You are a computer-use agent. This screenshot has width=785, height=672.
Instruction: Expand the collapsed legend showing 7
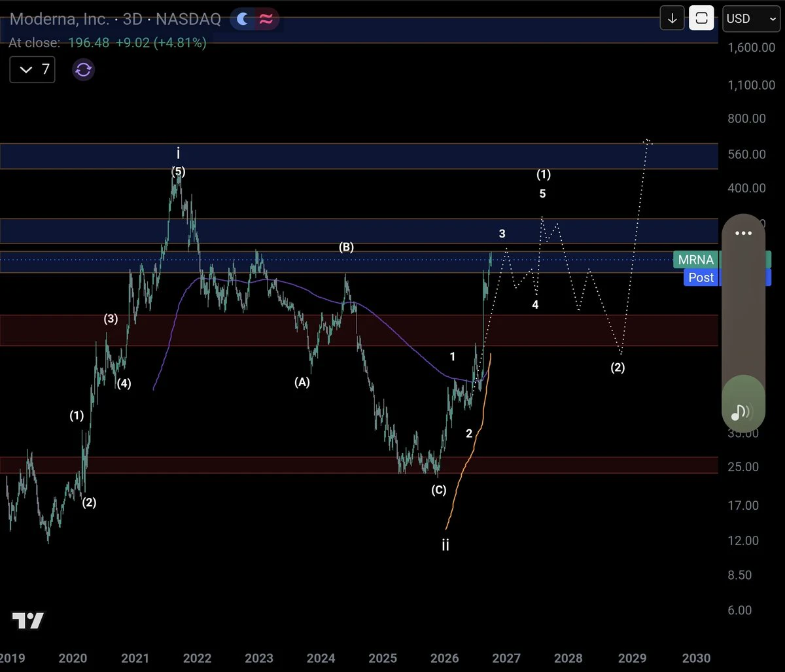point(33,69)
